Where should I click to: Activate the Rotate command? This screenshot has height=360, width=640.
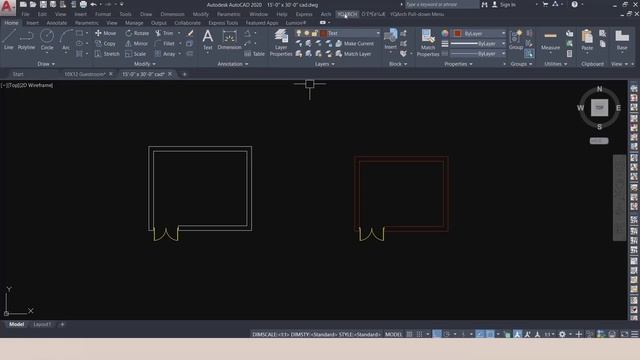tap(137, 33)
